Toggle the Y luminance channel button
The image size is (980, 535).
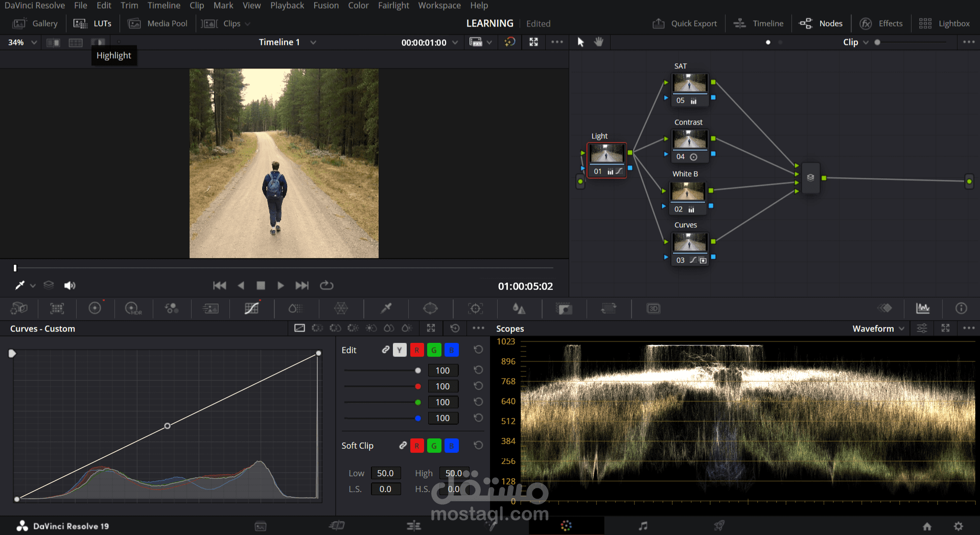pos(400,350)
